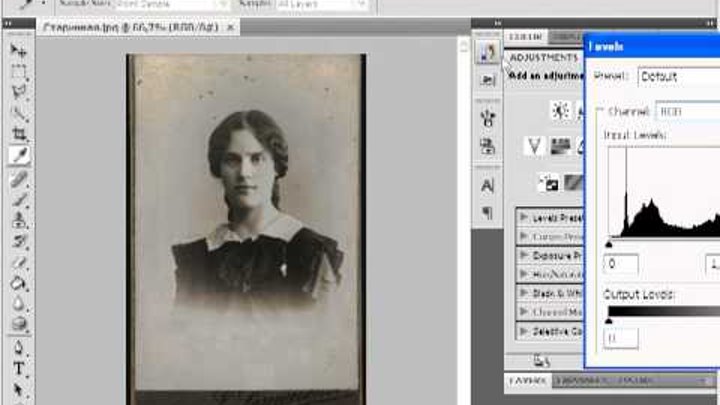This screenshot has height=405, width=720.
Task: Select the Crop tool
Action: pos(18,134)
